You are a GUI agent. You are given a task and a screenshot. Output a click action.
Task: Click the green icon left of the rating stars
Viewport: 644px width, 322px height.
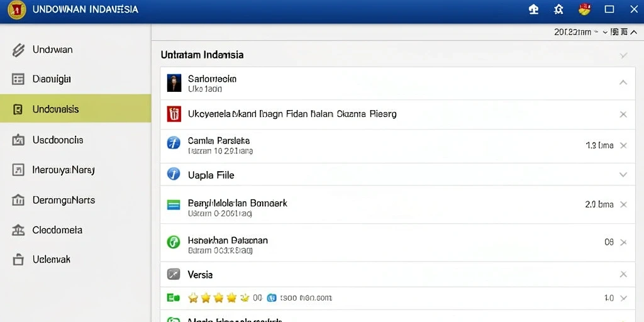click(172, 297)
